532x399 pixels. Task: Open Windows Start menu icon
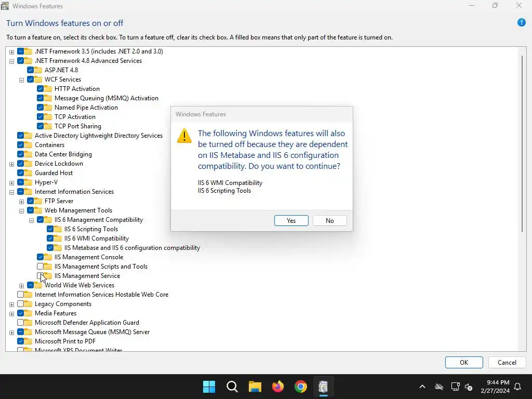[x=209, y=387]
